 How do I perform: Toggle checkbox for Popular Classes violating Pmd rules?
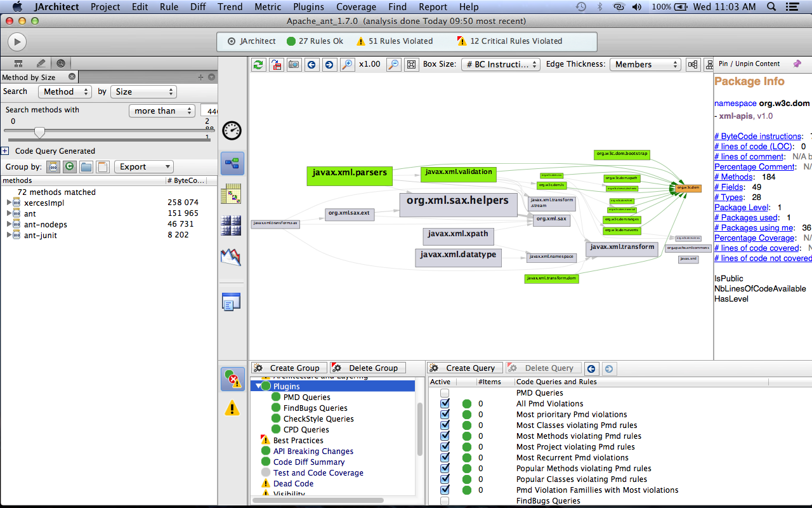(x=445, y=479)
